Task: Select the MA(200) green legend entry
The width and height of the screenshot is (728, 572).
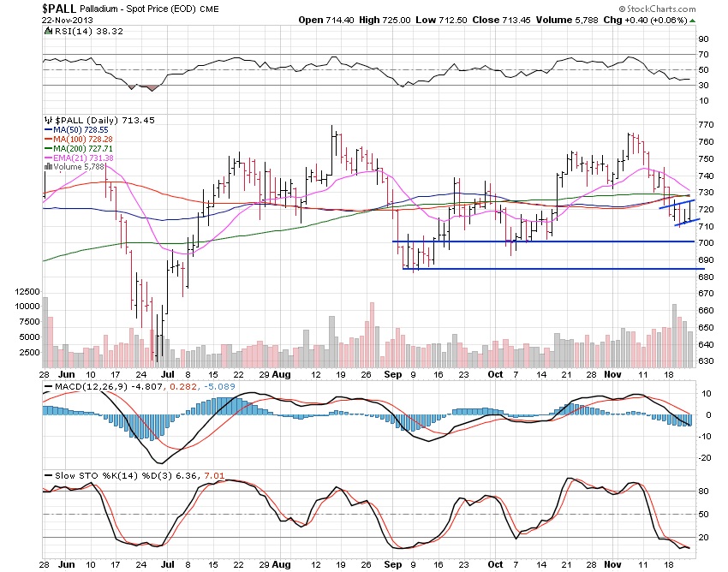Action: [79, 149]
